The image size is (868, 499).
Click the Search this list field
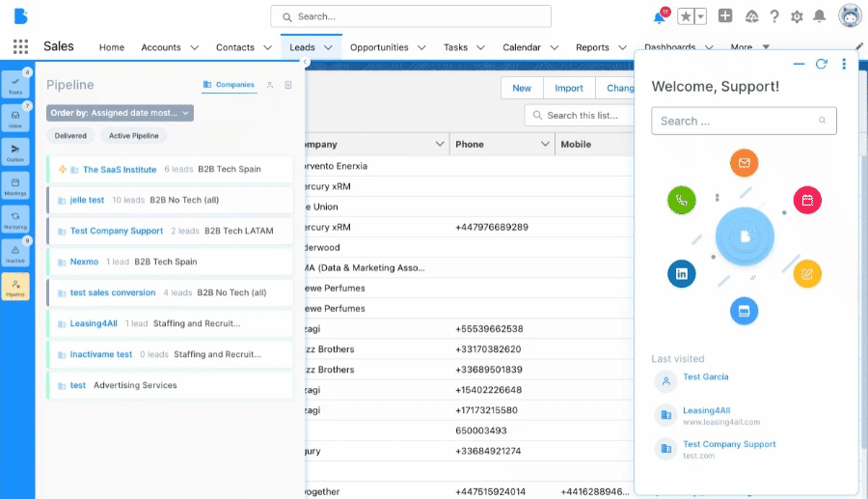click(x=579, y=115)
